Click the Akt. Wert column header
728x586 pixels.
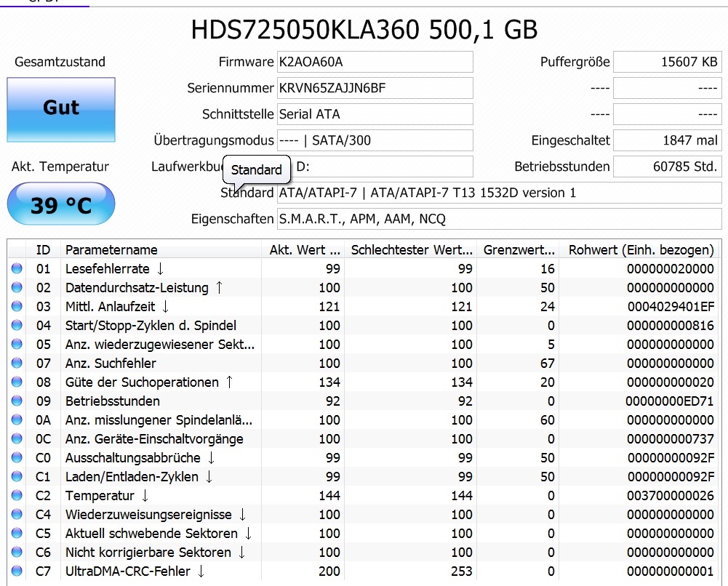[x=303, y=249]
